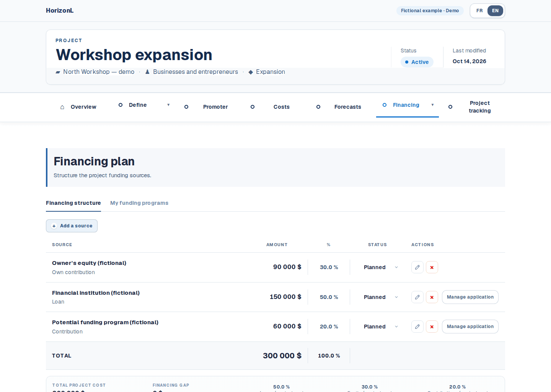This screenshot has width=551, height=392.
Task: Click the HorizonL logo
Action: tap(60, 11)
